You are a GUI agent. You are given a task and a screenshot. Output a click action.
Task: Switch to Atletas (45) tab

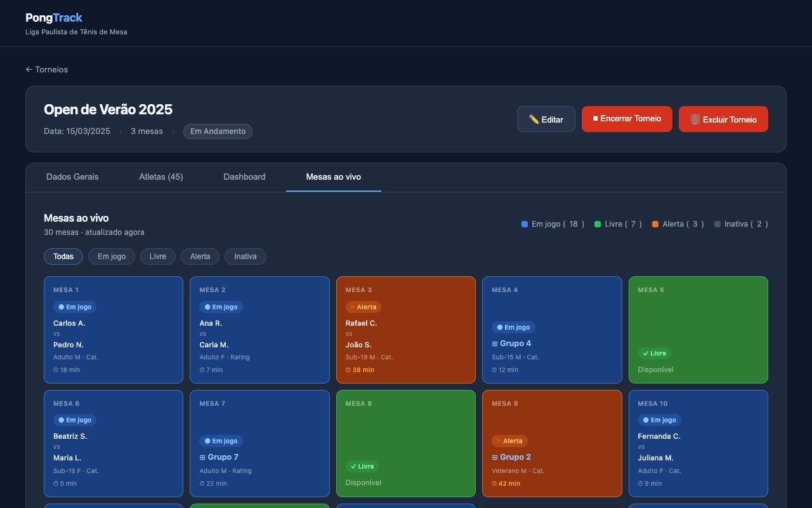[x=161, y=177]
